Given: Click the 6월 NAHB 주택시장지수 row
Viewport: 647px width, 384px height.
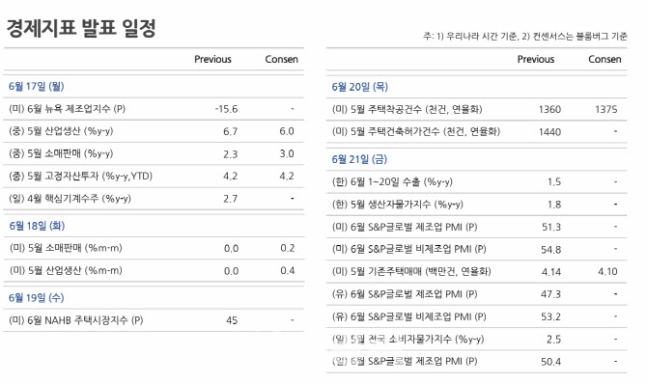Looking at the screenshot, I should coord(153,320).
